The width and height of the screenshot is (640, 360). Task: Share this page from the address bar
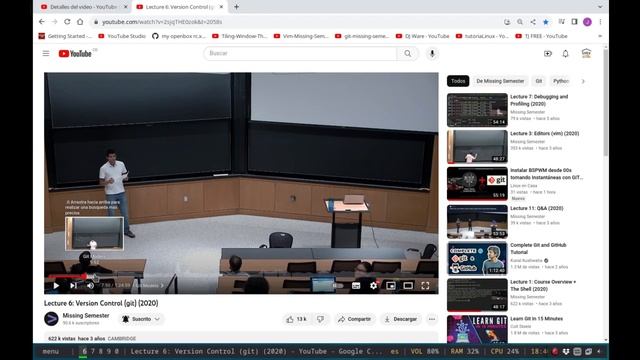pos(533,22)
